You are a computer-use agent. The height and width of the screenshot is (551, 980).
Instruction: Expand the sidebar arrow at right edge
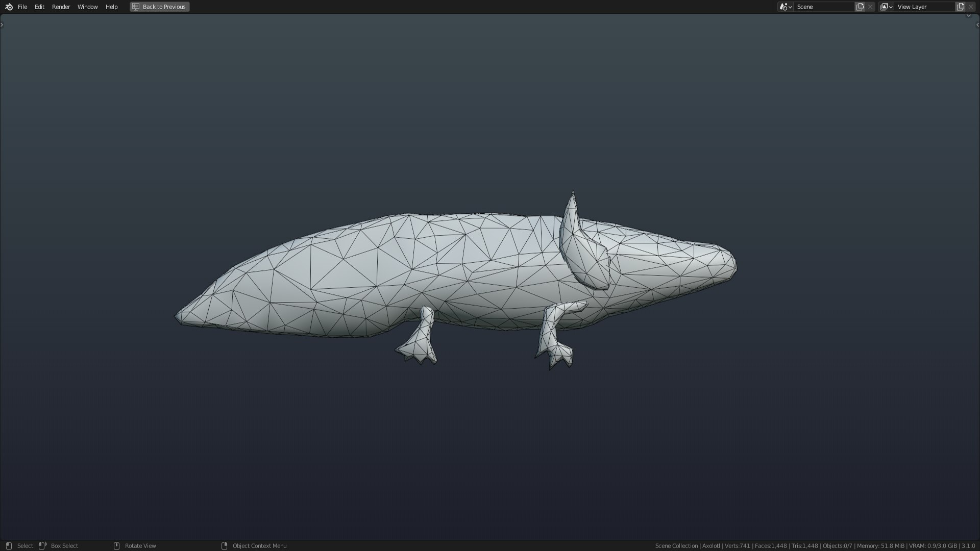coord(977,24)
